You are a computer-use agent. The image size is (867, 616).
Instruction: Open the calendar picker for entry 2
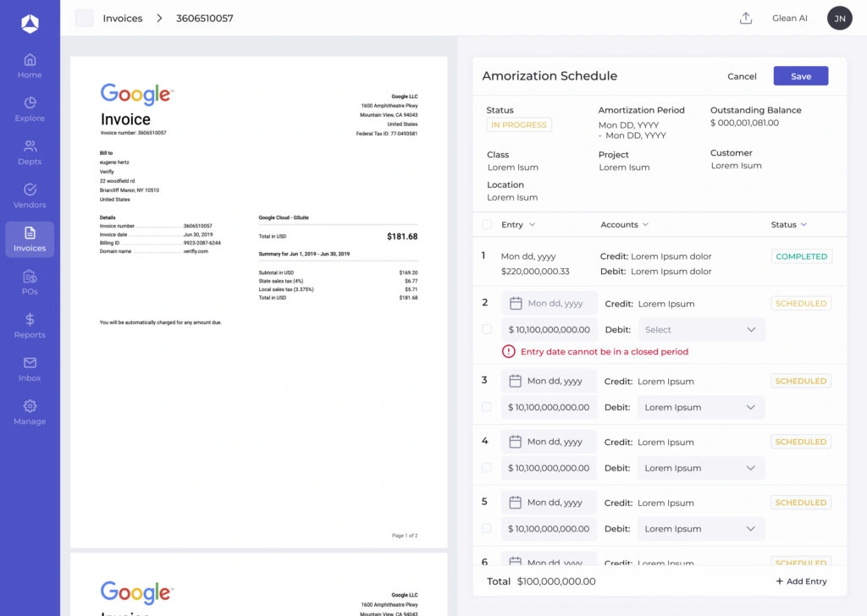(516, 303)
